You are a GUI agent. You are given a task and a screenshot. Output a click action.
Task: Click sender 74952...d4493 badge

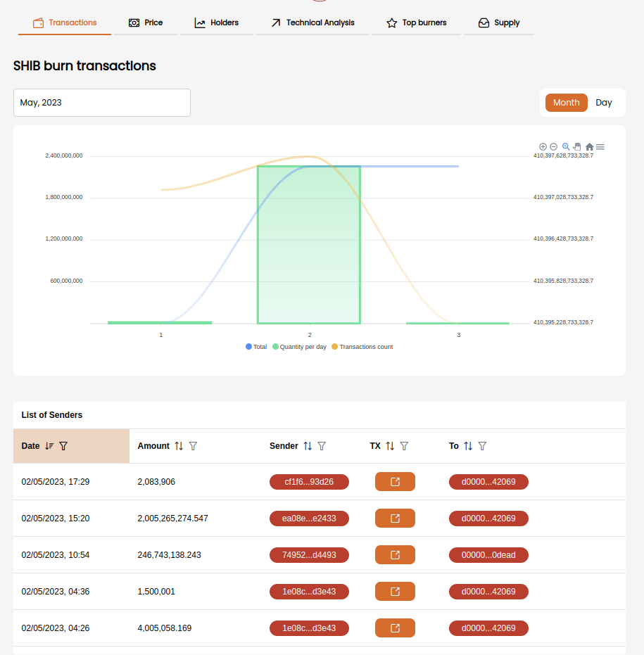point(309,554)
